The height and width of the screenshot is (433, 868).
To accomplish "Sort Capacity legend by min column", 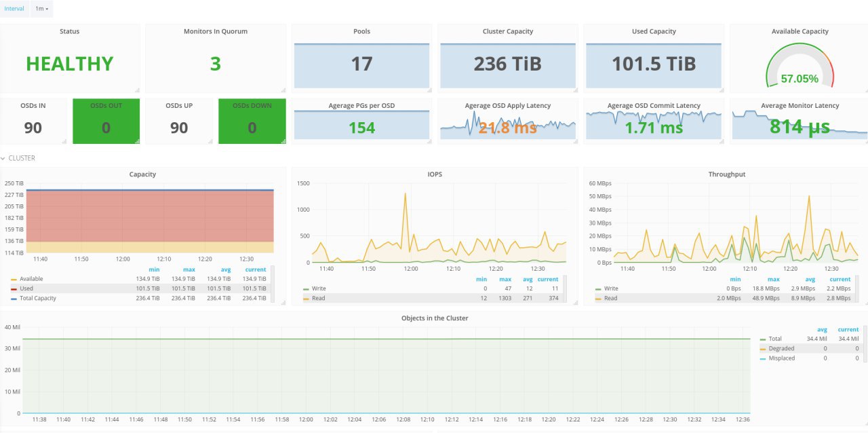I will 154,269.
